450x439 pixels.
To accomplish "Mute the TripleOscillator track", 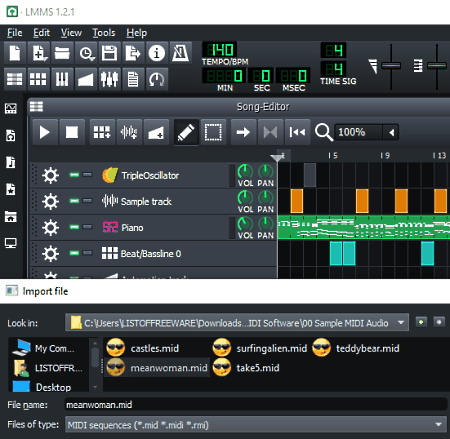I will [74, 175].
